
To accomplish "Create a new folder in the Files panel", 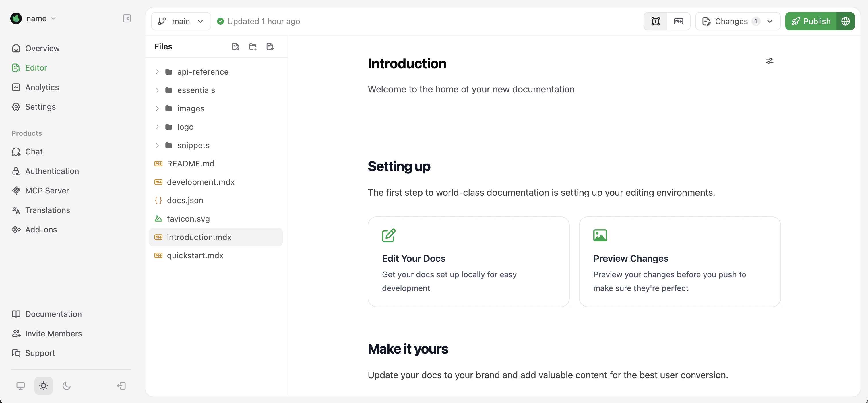I will 253,46.
